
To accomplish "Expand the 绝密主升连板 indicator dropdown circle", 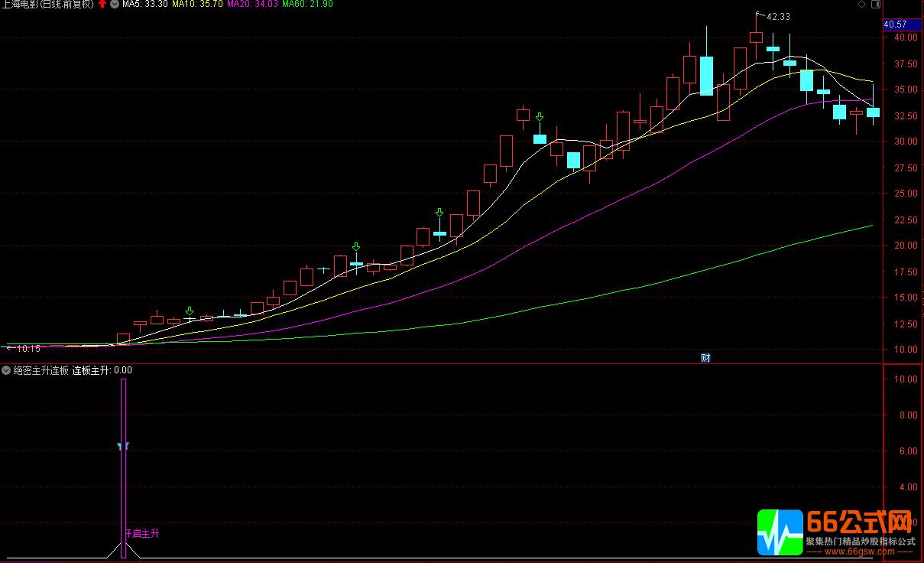I will point(7,370).
